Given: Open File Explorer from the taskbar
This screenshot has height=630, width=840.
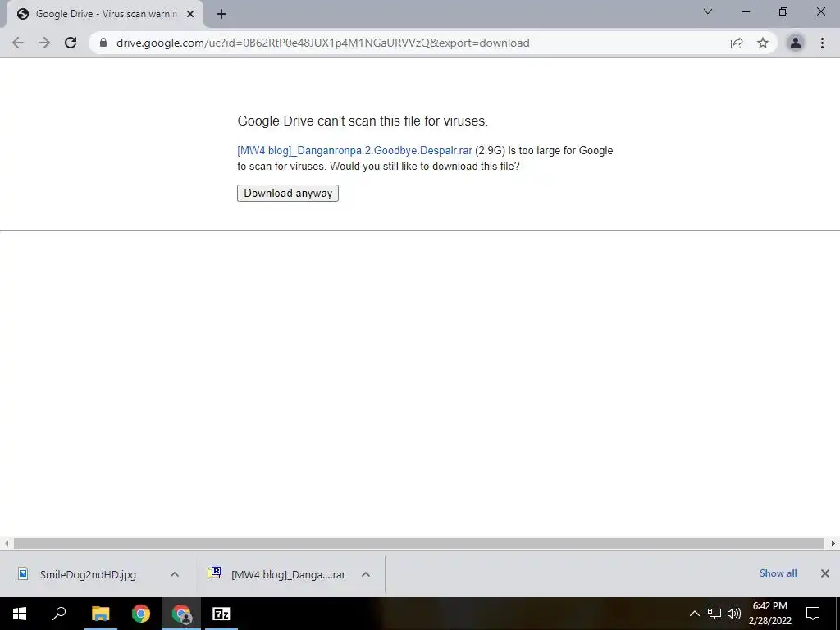Looking at the screenshot, I should [100, 614].
